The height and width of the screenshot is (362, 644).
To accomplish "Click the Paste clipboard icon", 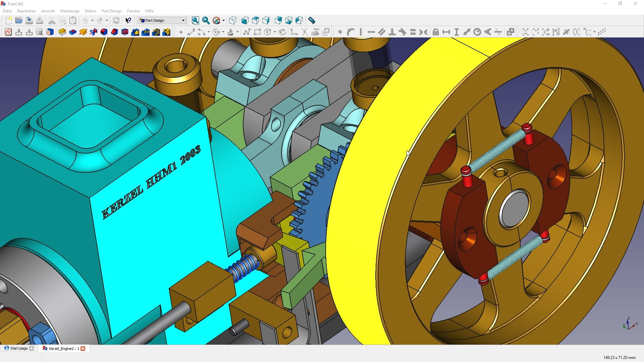I will coord(72,20).
